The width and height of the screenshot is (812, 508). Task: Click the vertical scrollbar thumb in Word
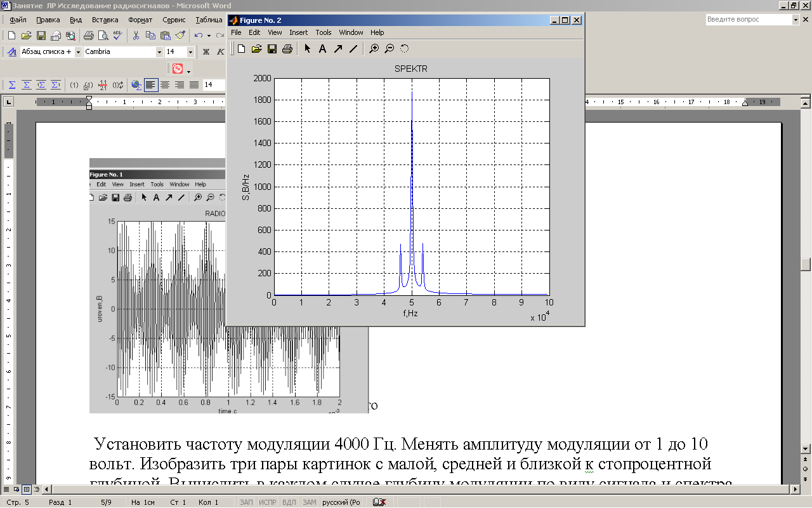(806, 264)
